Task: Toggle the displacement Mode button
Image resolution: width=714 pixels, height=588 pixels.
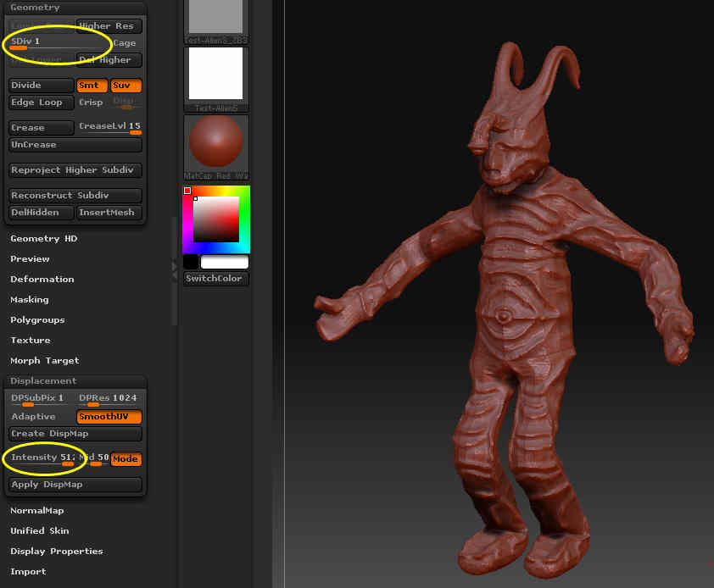Action: pyautogui.click(x=126, y=459)
